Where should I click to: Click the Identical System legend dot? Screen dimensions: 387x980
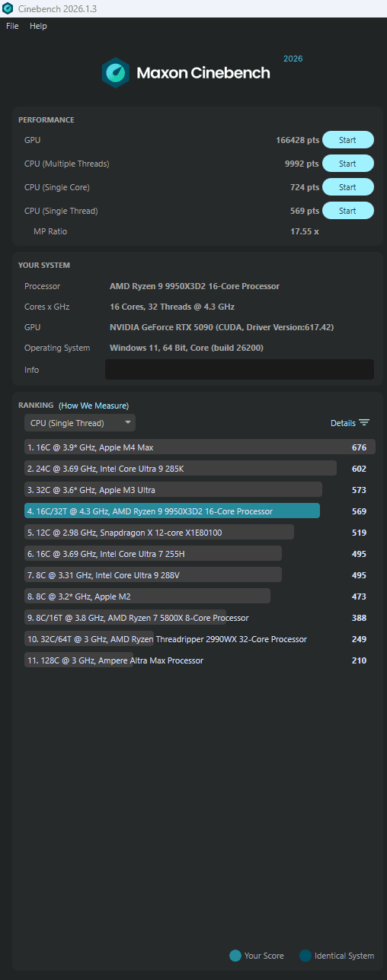coord(305,956)
